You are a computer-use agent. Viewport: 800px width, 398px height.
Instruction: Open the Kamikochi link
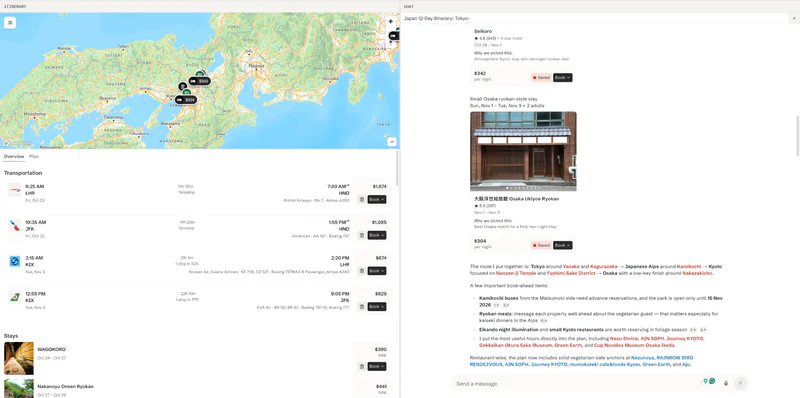point(689,266)
